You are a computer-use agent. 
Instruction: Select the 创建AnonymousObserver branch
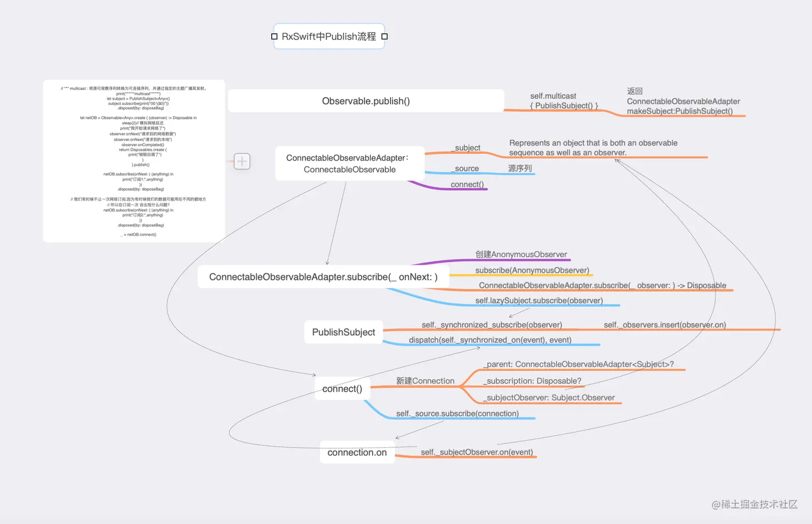(x=521, y=254)
